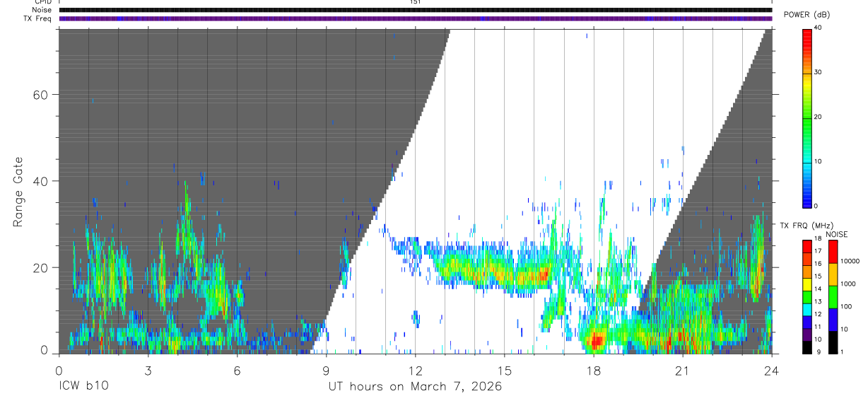Viewport: 868px width, 401px height.
Task: Click the purple TX Freq strip above the plot
Action: click(415, 18)
